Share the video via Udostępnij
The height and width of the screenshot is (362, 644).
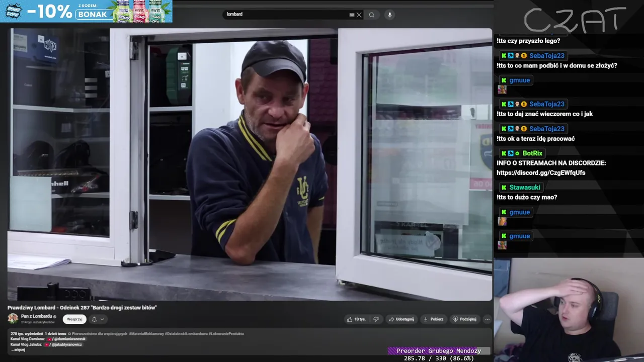(x=401, y=319)
